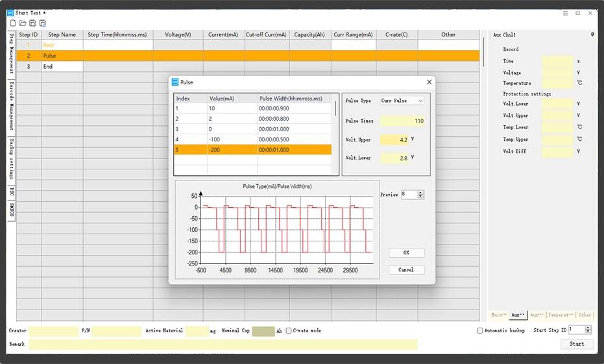This screenshot has width=604, height=364.
Task: Open the DBC side tab
Action: click(12, 191)
